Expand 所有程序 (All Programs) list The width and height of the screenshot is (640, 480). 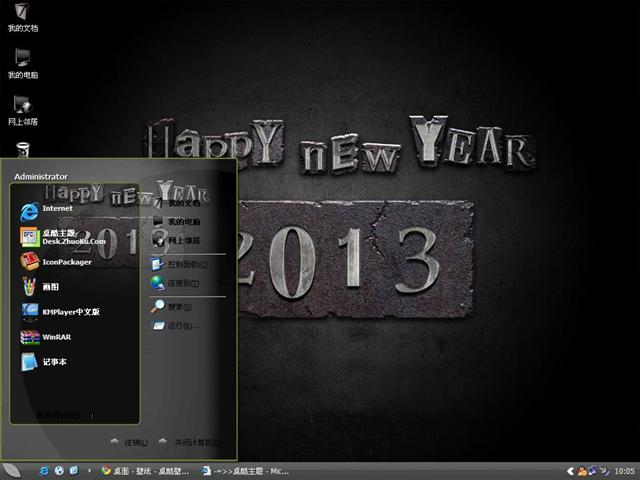(x=62, y=414)
